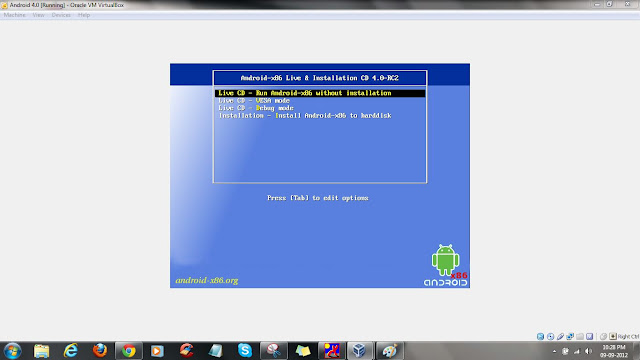Click the mouse integration status icon

click(x=603, y=336)
